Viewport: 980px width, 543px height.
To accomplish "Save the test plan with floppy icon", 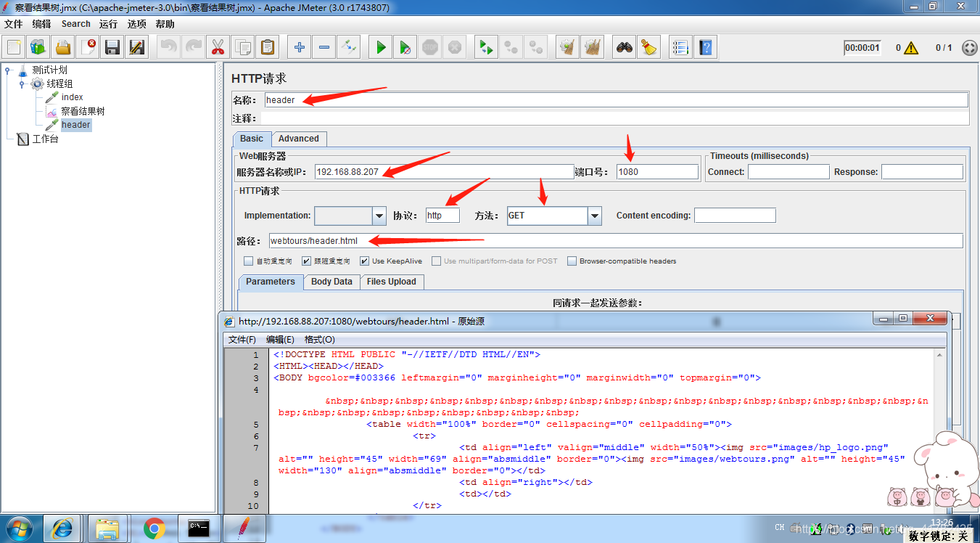I will [112, 48].
